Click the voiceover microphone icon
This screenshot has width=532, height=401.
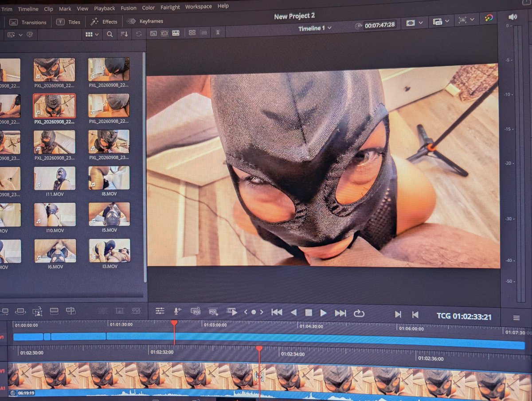coord(178,311)
